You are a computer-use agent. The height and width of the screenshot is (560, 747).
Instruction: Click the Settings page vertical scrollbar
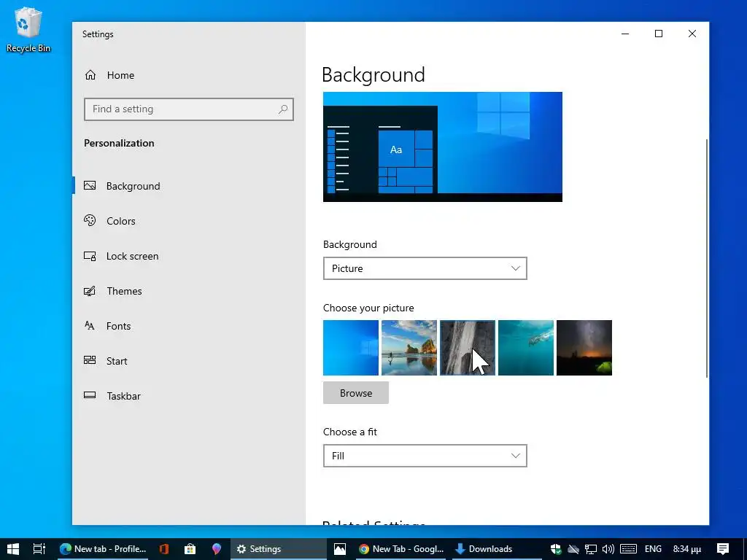pyautogui.click(x=706, y=259)
